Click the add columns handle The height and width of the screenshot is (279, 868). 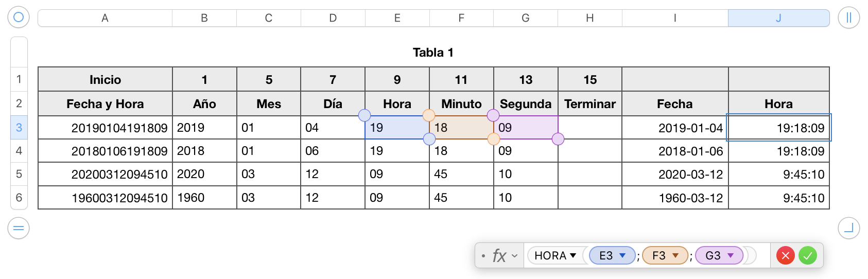click(848, 18)
